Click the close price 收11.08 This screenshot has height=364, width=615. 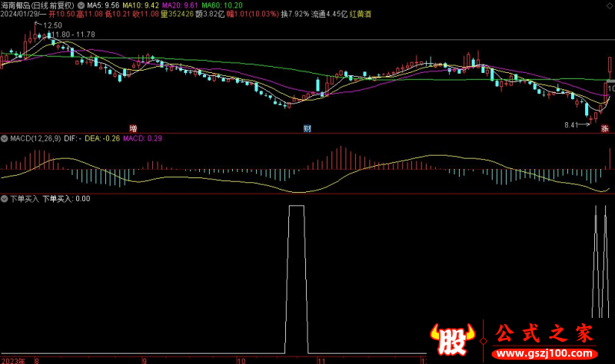click(x=145, y=14)
